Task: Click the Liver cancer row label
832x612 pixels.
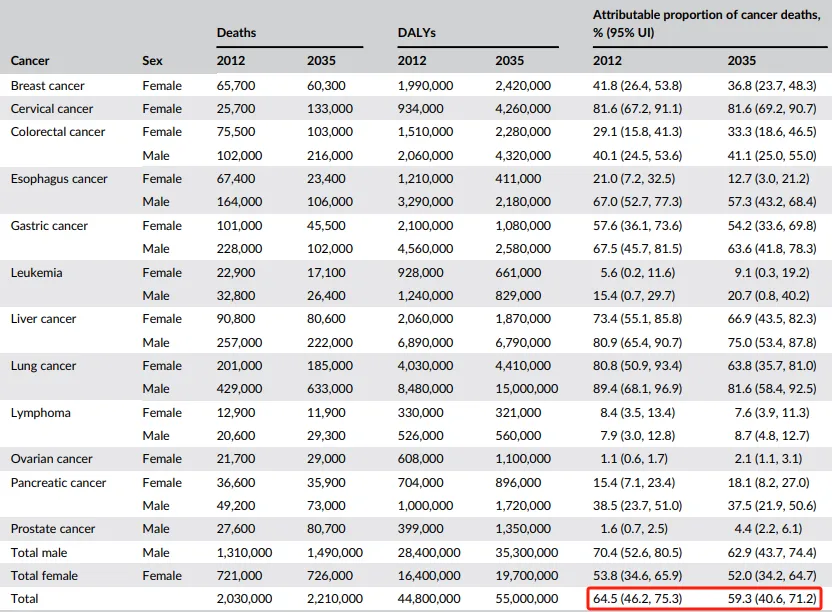Action: 43,319
